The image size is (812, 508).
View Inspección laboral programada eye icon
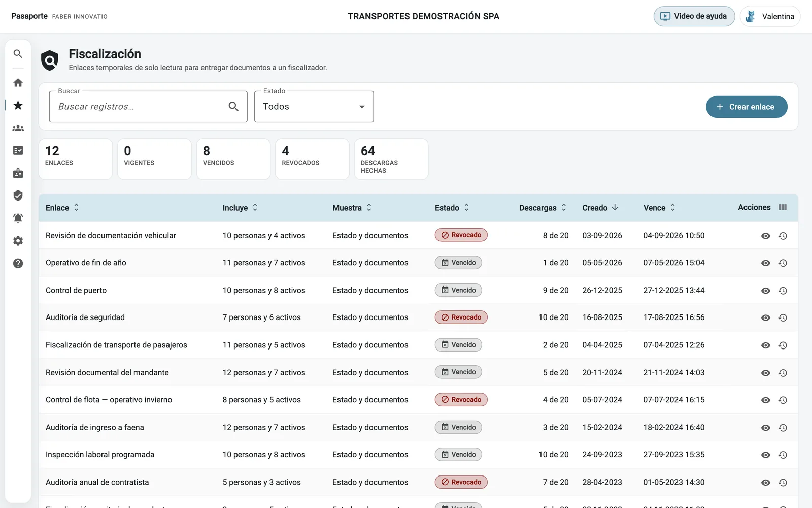(765, 455)
